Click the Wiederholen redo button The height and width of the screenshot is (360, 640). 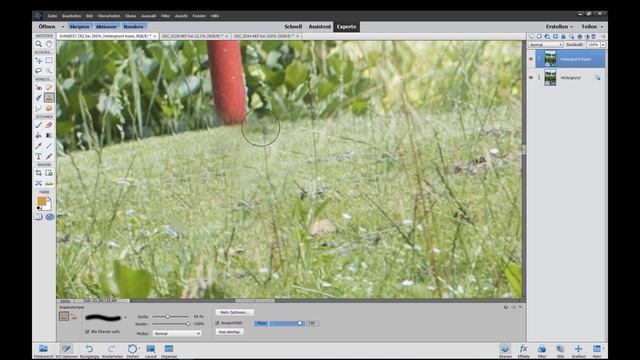[x=111, y=351]
